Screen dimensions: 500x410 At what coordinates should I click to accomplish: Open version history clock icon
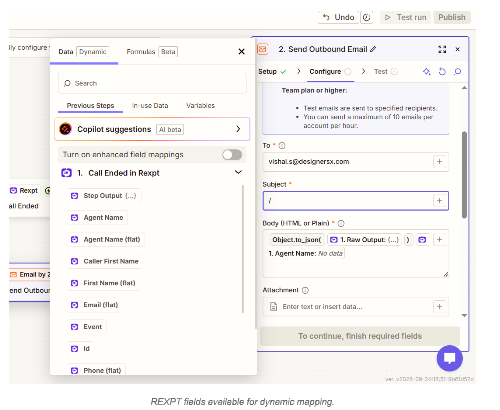[x=366, y=17]
